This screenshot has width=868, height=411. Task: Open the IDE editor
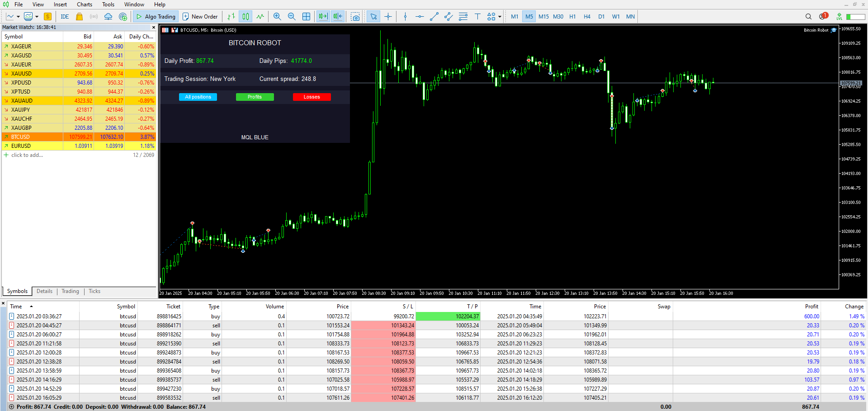point(65,17)
